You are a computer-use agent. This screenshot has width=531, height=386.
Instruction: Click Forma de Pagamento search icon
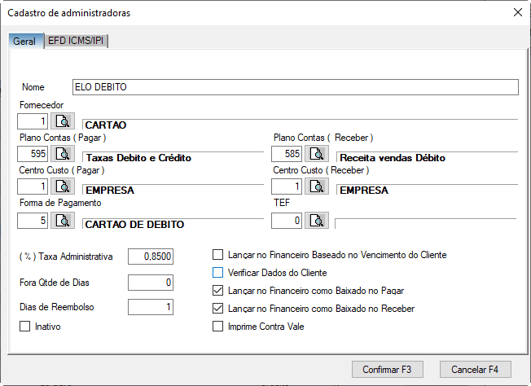click(63, 220)
